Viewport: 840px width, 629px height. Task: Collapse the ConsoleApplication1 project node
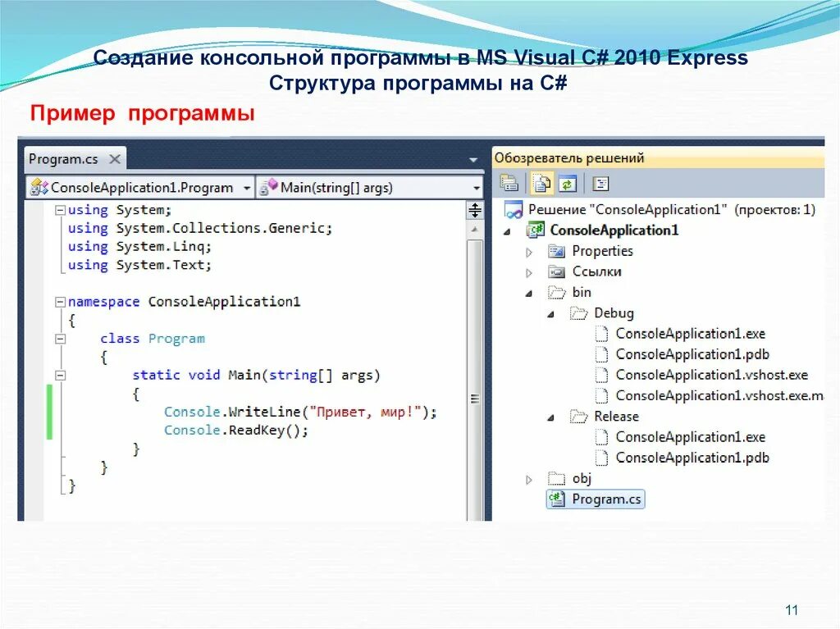(x=507, y=232)
